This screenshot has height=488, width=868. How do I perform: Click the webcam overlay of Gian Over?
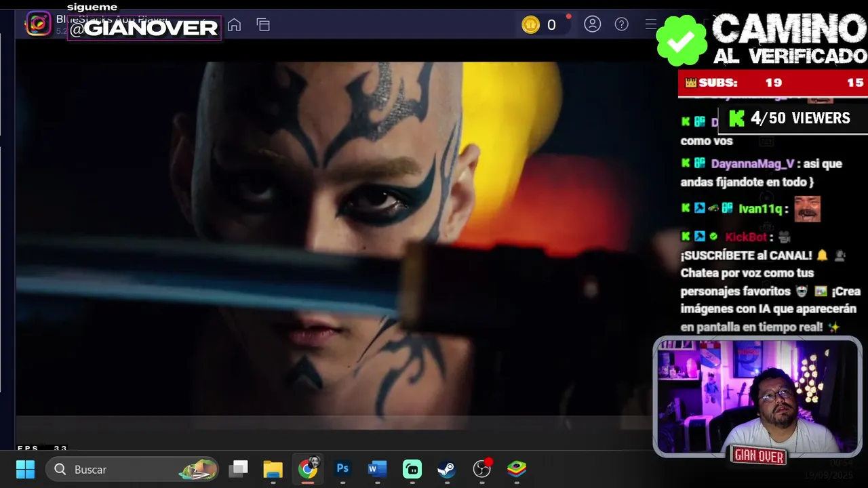(x=757, y=396)
